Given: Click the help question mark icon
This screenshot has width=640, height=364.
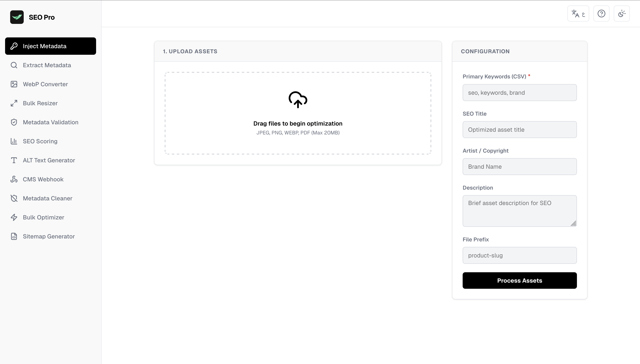Looking at the screenshot, I should pyautogui.click(x=601, y=14).
